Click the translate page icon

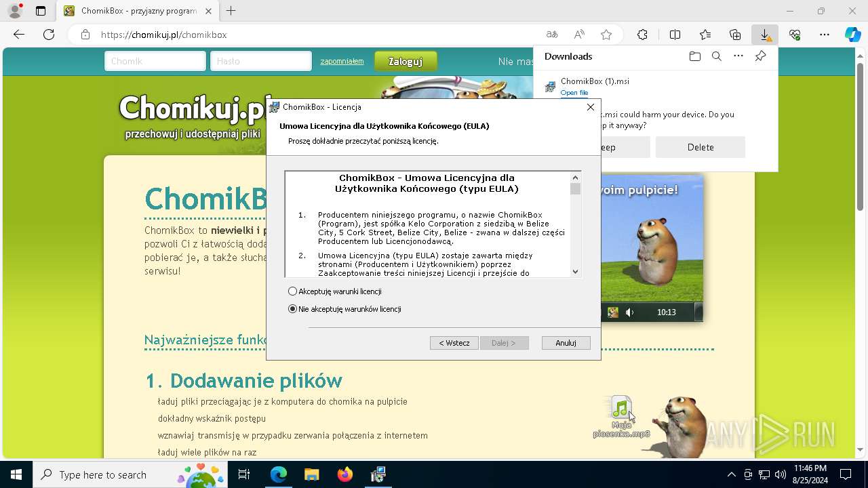coord(552,35)
